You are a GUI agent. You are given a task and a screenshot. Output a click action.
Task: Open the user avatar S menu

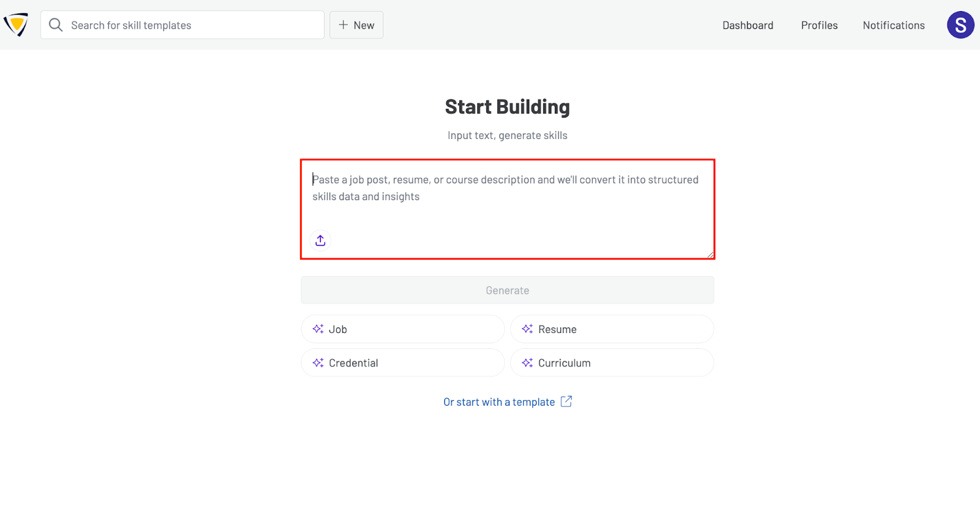point(960,25)
